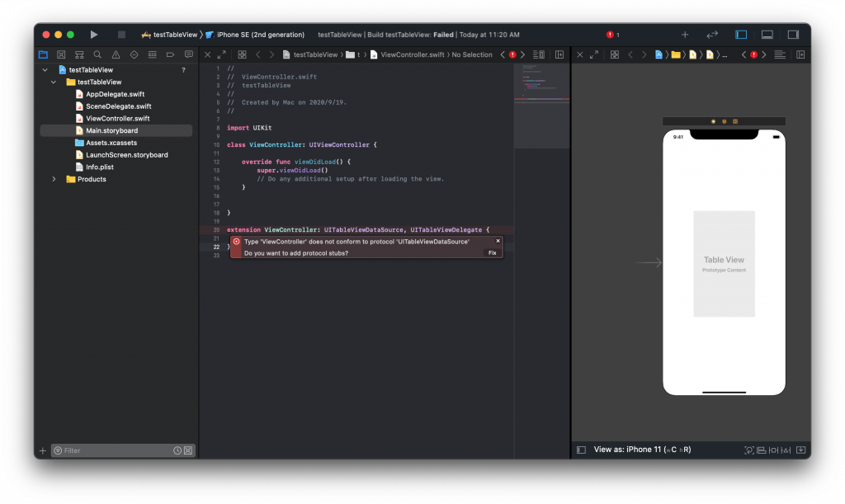Click the red error count in the toolbar

pyautogui.click(x=613, y=35)
